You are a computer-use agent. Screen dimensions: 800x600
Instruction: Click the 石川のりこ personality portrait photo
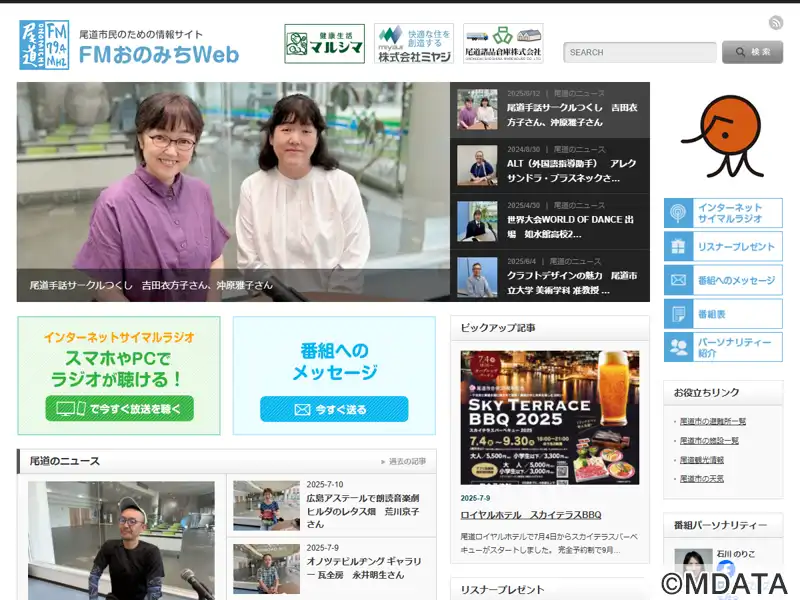click(693, 566)
